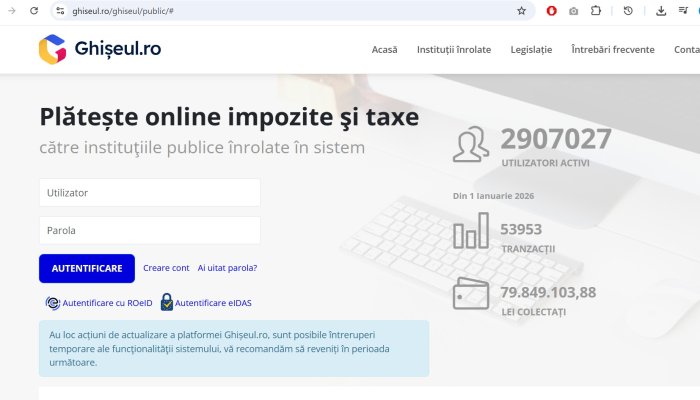Open the Acasă menu item
Viewport: 700px width, 400px height.
(384, 49)
